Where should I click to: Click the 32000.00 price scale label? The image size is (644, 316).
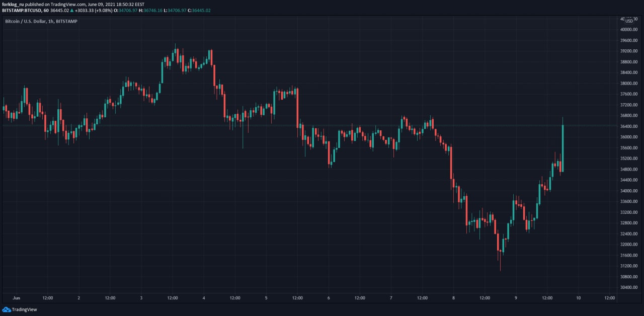point(629,245)
